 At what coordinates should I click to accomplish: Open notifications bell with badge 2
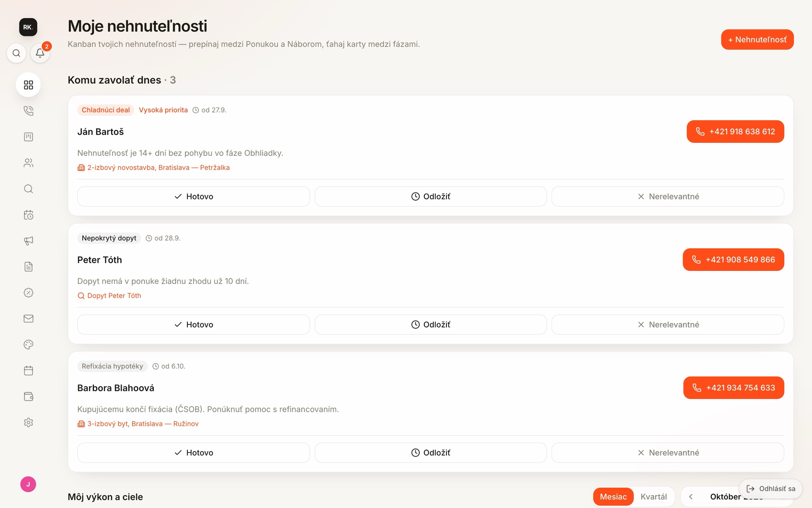click(x=40, y=53)
